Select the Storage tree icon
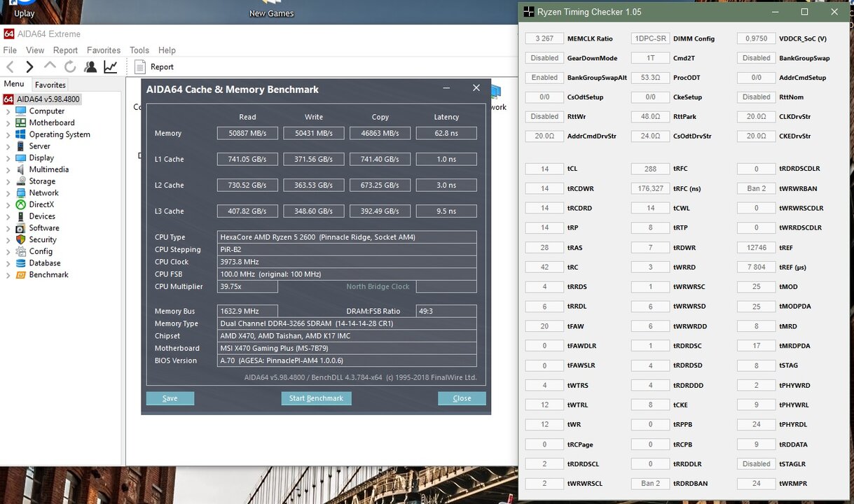The height and width of the screenshot is (504, 854). [20, 181]
